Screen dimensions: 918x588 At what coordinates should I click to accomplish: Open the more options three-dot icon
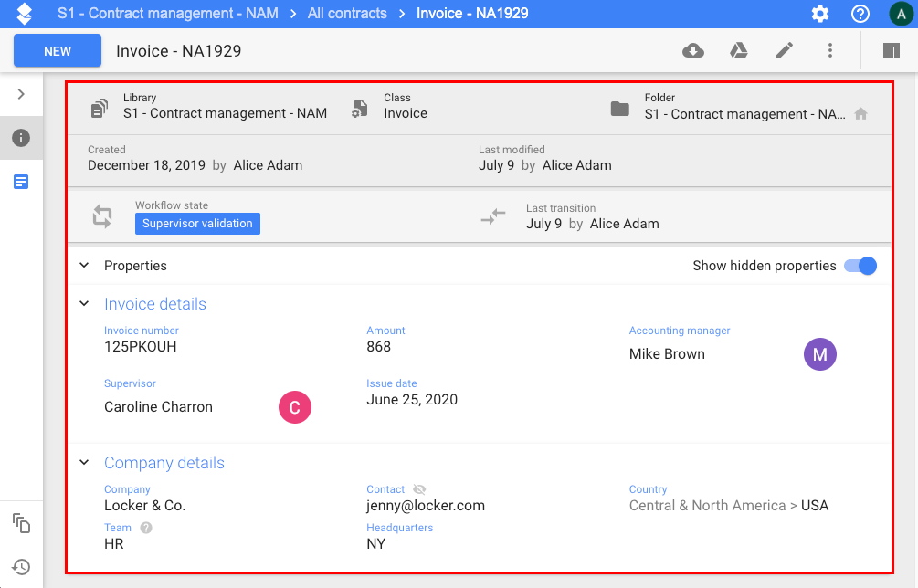pyautogui.click(x=829, y=51)
